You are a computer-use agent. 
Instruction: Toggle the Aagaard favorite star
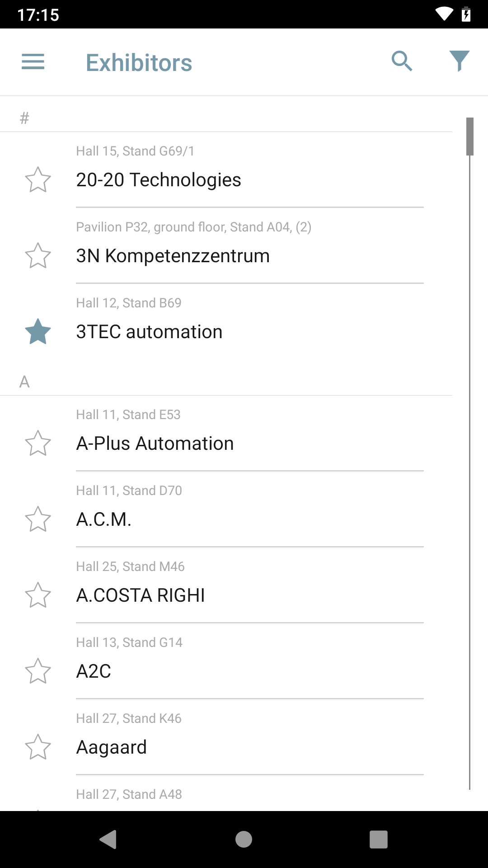click(38, 747)
